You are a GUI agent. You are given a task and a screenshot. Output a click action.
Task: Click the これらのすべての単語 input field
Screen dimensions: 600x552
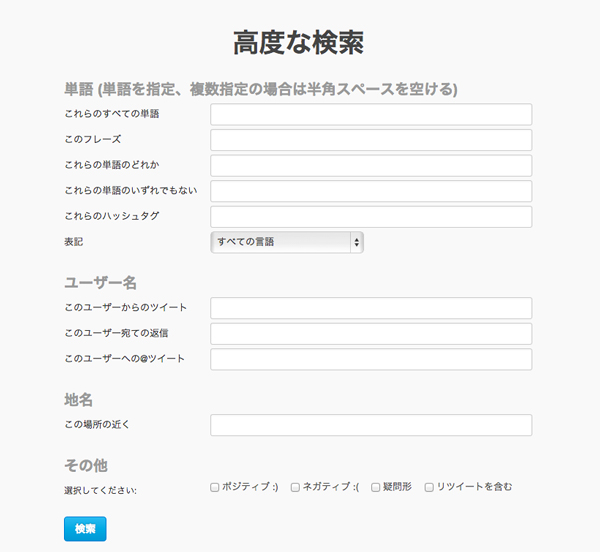pos(370,114)
